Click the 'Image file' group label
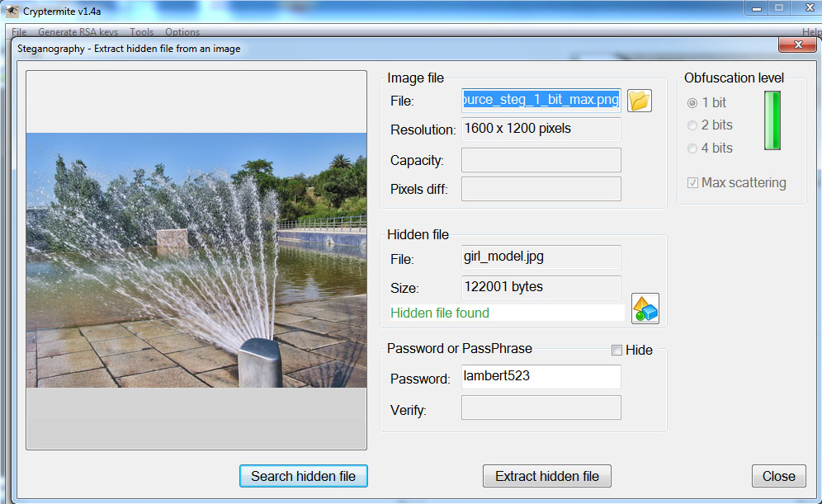The width and height of the screenshot is (822, 504). (415, 78)
